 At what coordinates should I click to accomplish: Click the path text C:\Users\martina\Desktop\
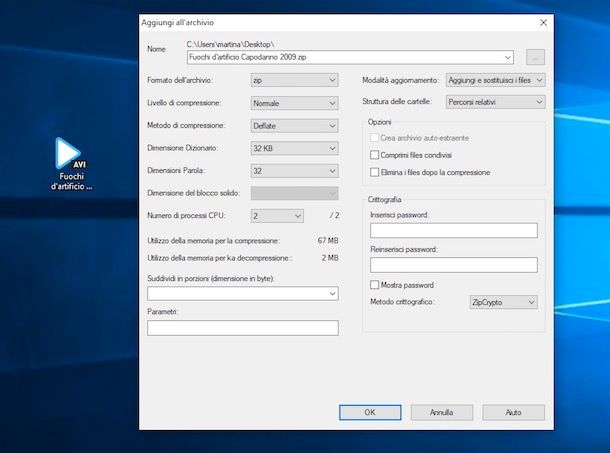point(230,44)
